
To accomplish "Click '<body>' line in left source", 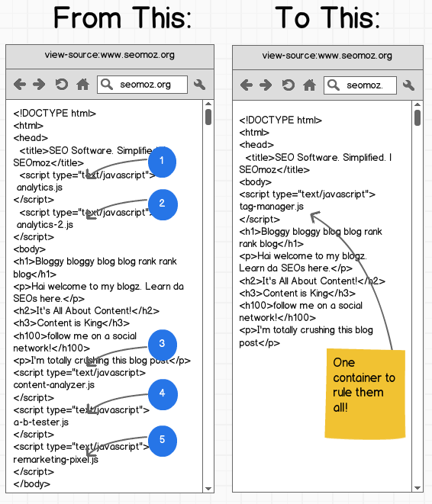I will 29,249.
